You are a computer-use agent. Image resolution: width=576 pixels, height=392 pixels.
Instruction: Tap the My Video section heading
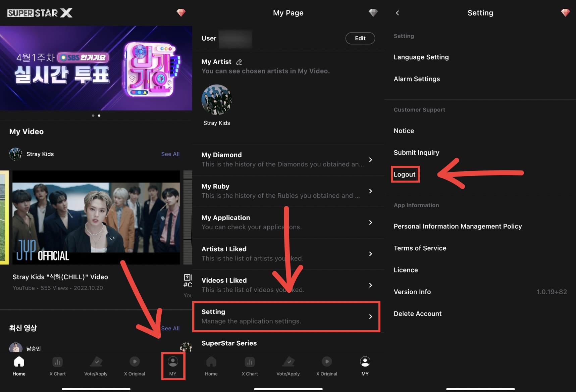(27, 132)
